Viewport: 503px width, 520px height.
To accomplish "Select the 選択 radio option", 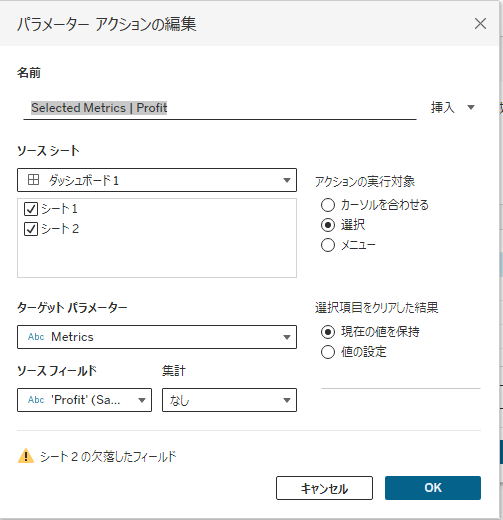I will pos(328,225).
